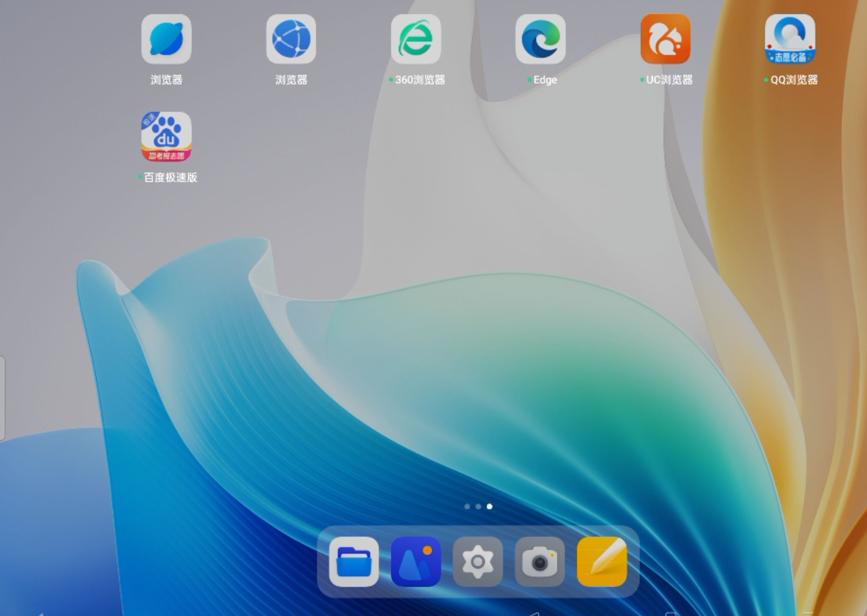
Task: Open the Settings gear in dock
Action: click(x=478, y=561)
